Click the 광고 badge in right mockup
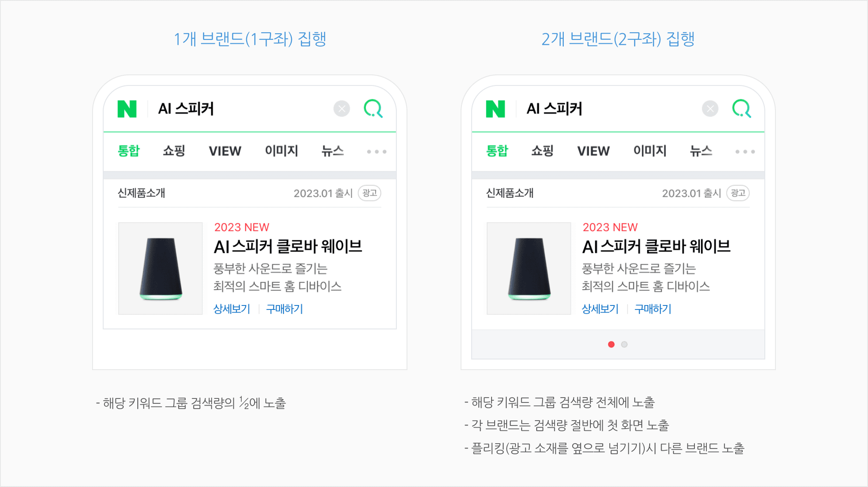 [x=738, y=193]
